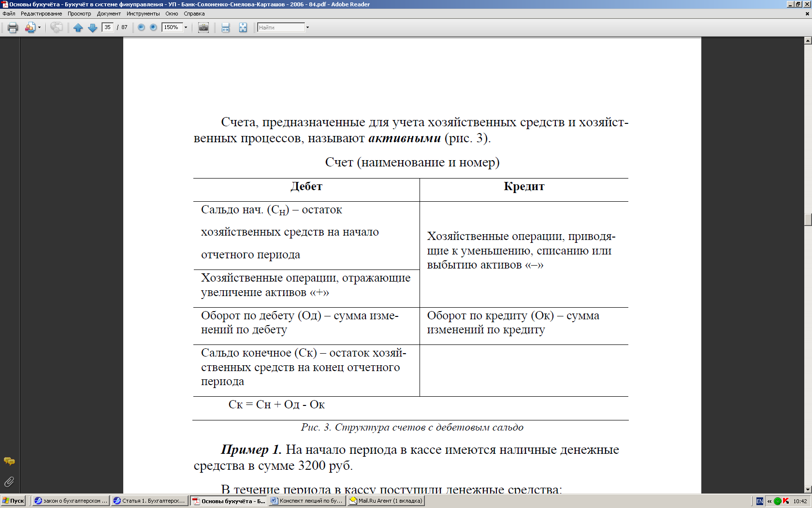Click the Adobe Reader title bar icon

tap(5, 4)
